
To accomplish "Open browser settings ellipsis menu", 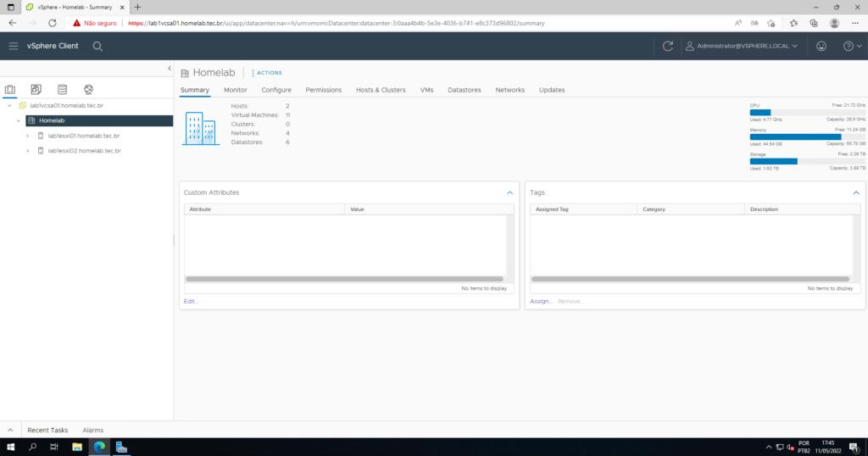I will click(855, 23).
